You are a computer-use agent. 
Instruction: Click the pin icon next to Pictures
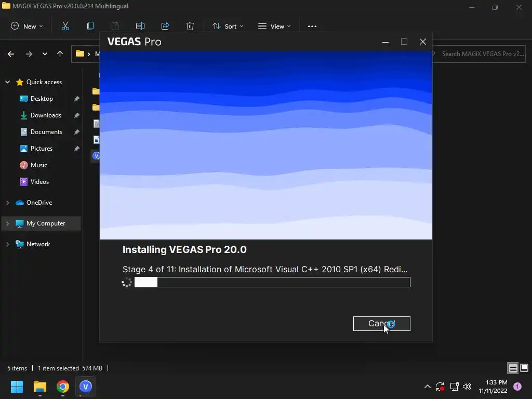click(x=77, y=149)
